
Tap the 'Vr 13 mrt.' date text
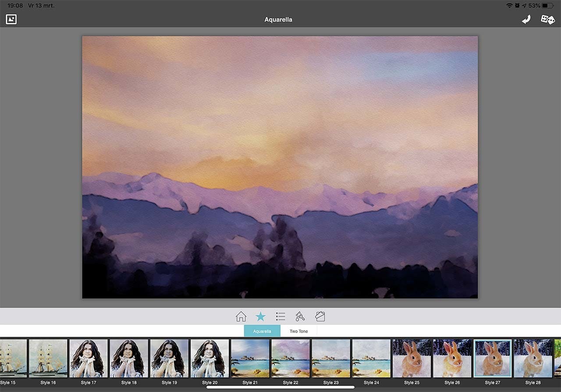coord(42,6)
